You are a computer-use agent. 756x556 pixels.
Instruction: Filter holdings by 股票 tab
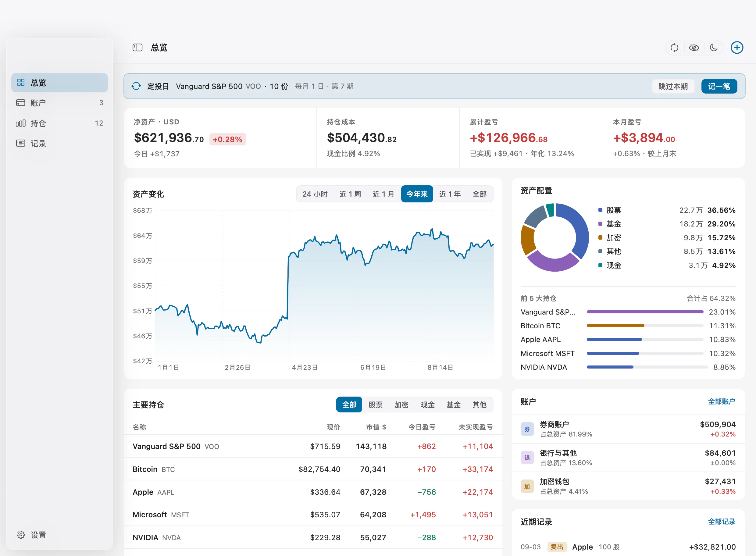point(375,405)
